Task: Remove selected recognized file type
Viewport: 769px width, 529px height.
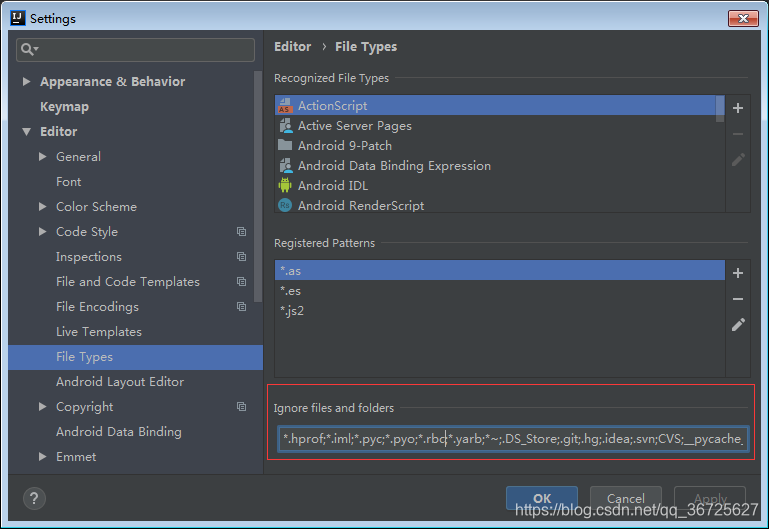Action: tap(738, 134)
